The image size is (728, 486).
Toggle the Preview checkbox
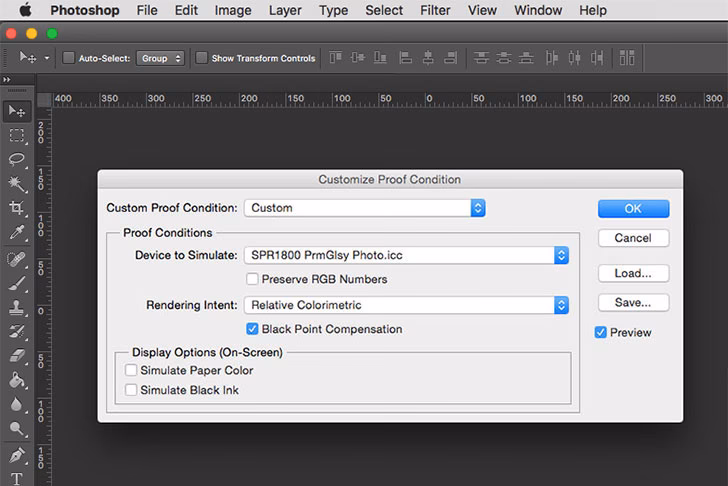click(600, 332)
